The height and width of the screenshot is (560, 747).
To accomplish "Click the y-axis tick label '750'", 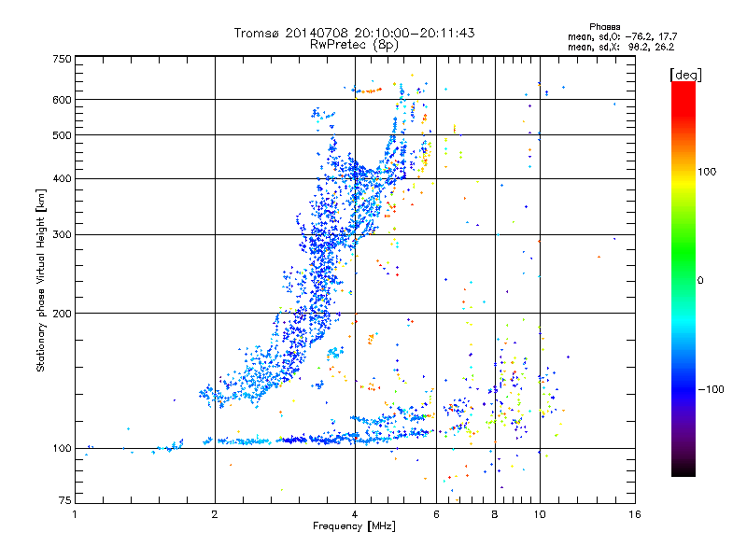I will coord(63,59).
